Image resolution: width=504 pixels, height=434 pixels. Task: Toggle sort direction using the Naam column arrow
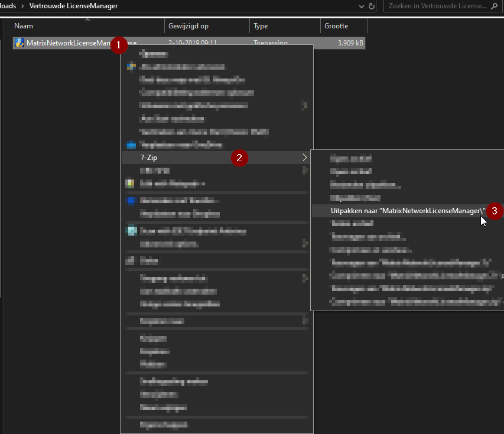coord(87,19)
